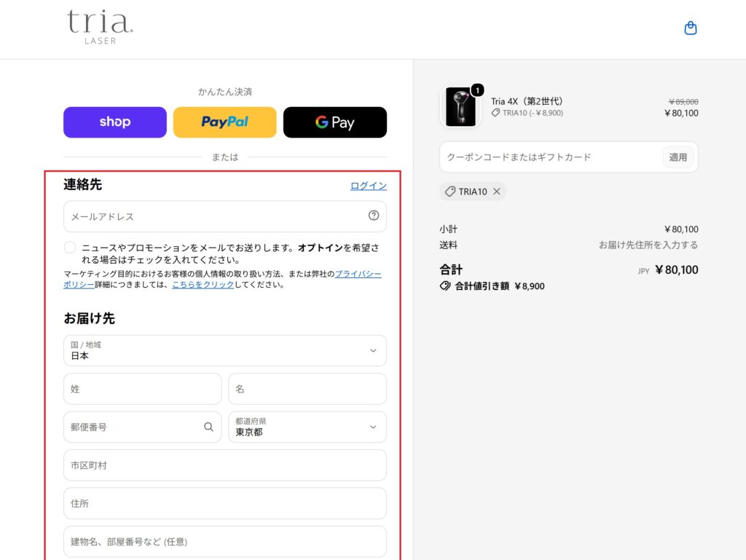The width and height of the screenshot is (746, 560).
Task: Click the 郵便番号 postal code field
Action: tap(142, 427)
